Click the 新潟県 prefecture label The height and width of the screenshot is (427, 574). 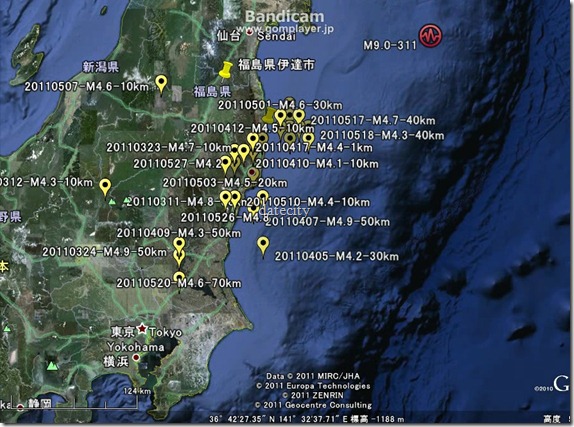click(x=101, y=67)
